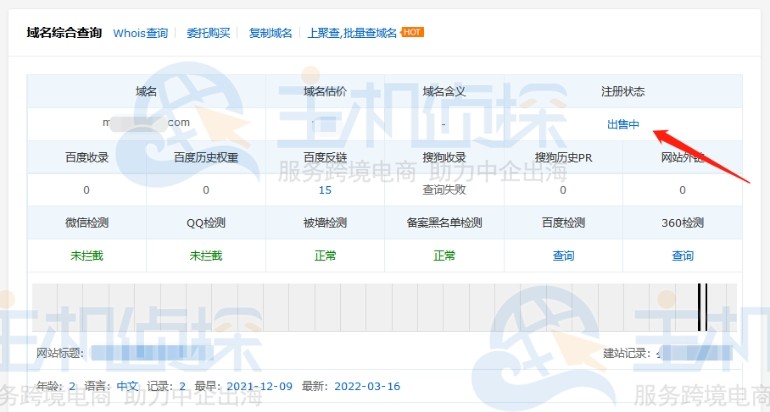Click the 建站记录 label

click(628, 353)
